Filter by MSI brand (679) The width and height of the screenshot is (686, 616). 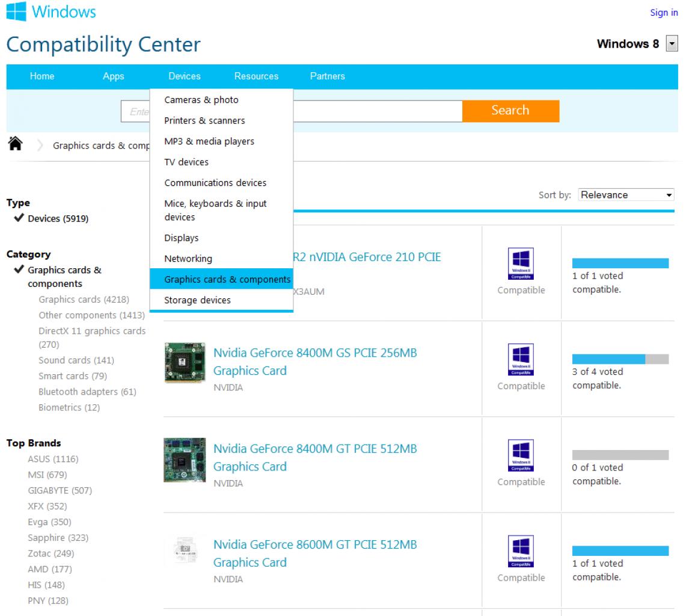coord(47,475)
